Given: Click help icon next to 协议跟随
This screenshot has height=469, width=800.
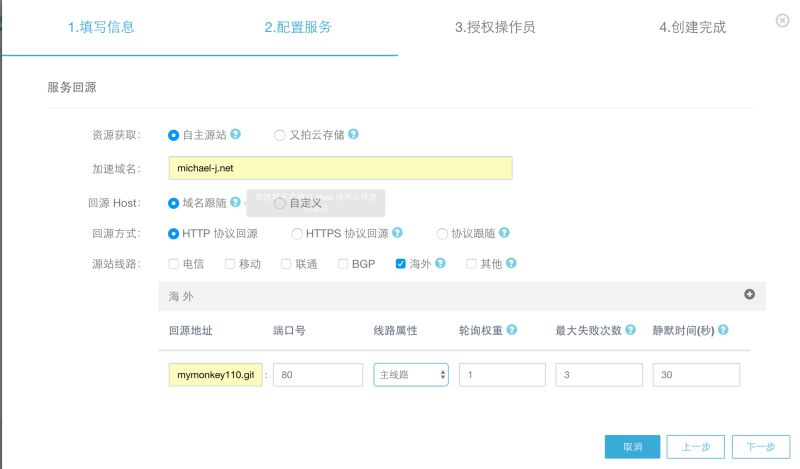Looking at the screenshot, I should (x=504, y=233).
